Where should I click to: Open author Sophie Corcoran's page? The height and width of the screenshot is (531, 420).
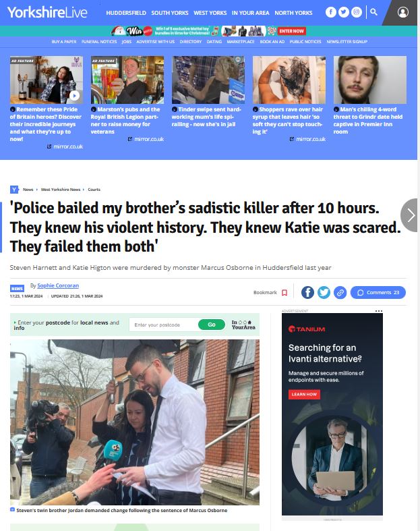click(x=58, y=285)
